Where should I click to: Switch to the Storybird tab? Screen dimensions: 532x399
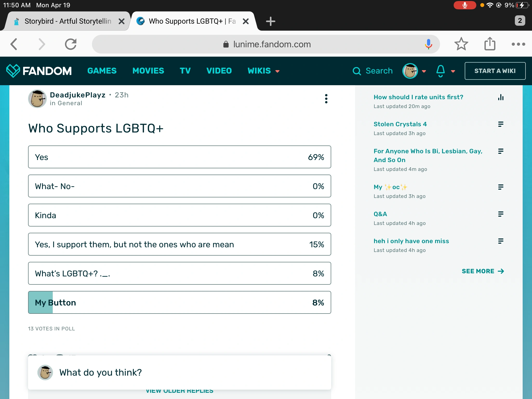click(x=68, y=21)
